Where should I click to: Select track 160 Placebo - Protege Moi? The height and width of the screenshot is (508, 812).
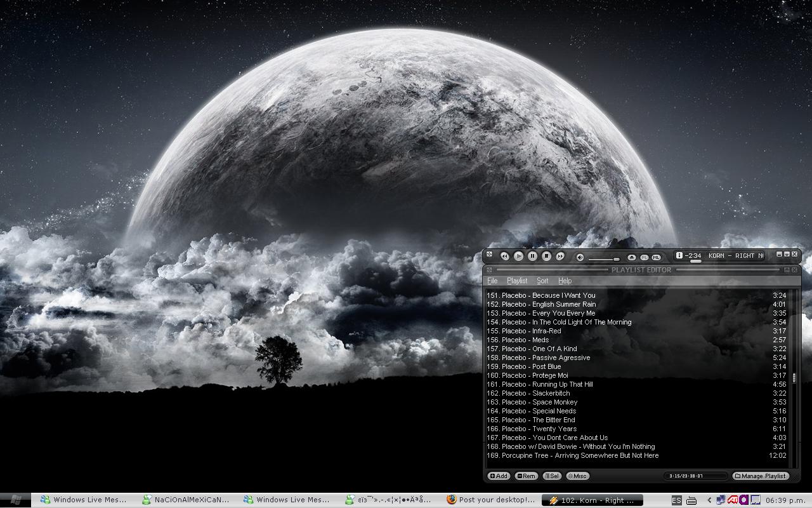[636, 375]
